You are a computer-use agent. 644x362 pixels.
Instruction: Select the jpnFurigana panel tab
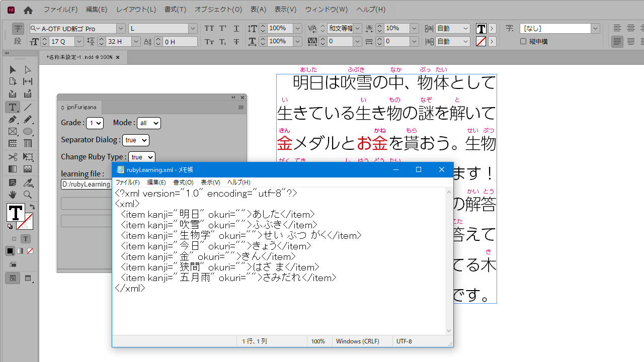[x=80, y=107]
